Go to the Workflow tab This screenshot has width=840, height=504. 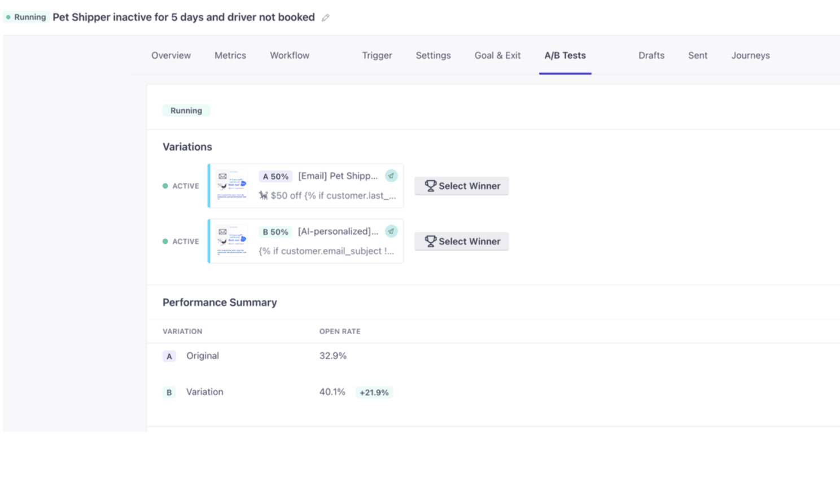[290, 55]
